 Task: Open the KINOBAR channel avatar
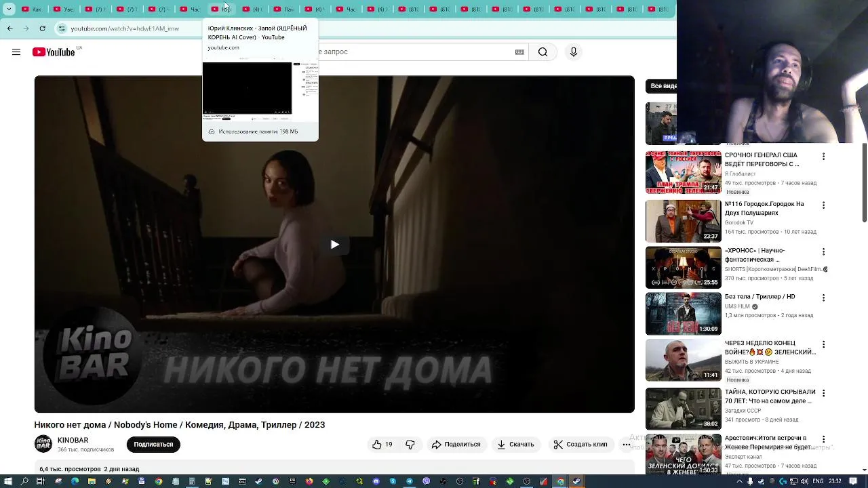(43, 445)
